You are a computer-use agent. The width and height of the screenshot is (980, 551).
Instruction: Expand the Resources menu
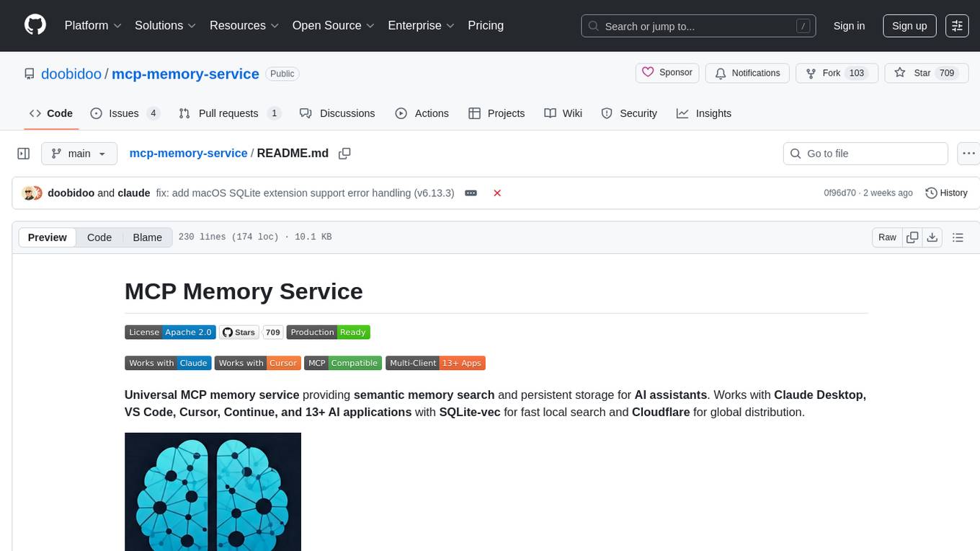point(244,25)
